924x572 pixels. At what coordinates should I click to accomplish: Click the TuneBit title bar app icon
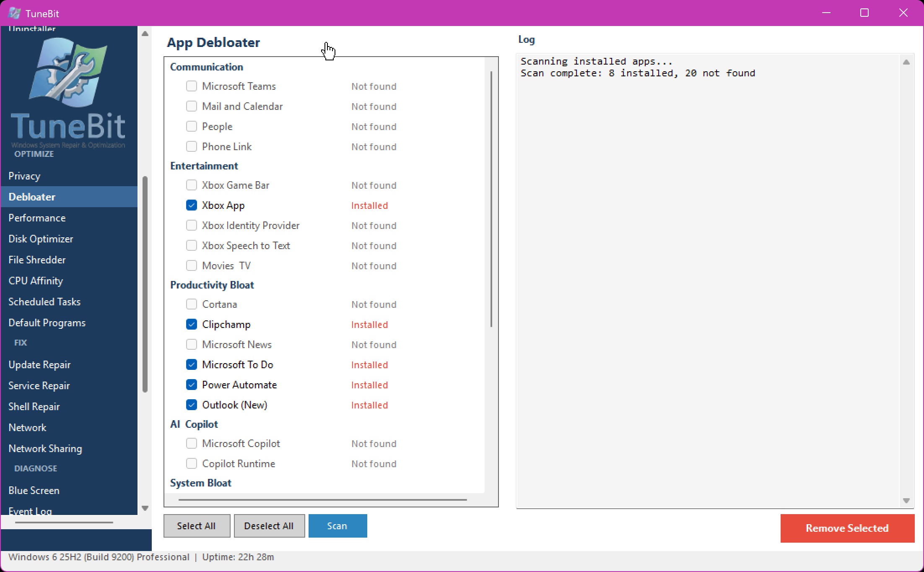[x=15, y=13]
